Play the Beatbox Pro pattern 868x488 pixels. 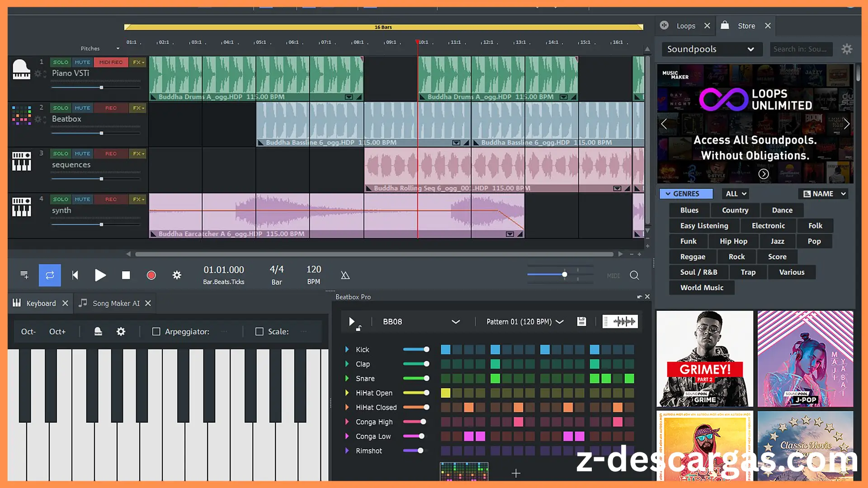tap(352, 322)
